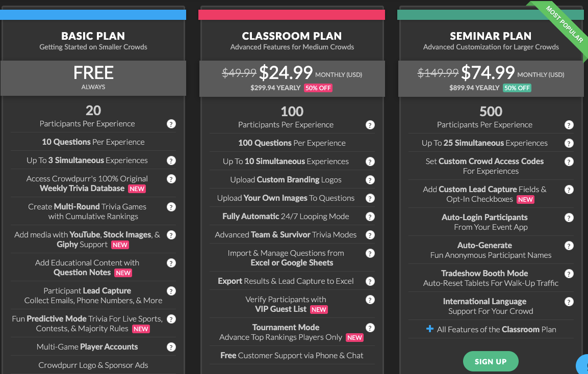Open help for Export Results to Excel
This screenshot has width=588, height=374.
click(370, 281)
